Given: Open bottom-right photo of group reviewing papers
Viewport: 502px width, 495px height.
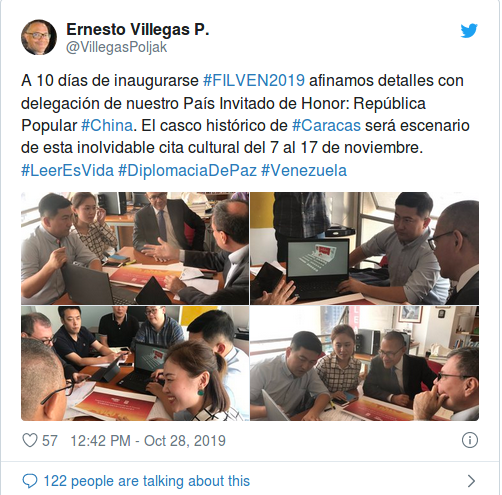Looking at the screenshot, I should (x=365, y=363).
